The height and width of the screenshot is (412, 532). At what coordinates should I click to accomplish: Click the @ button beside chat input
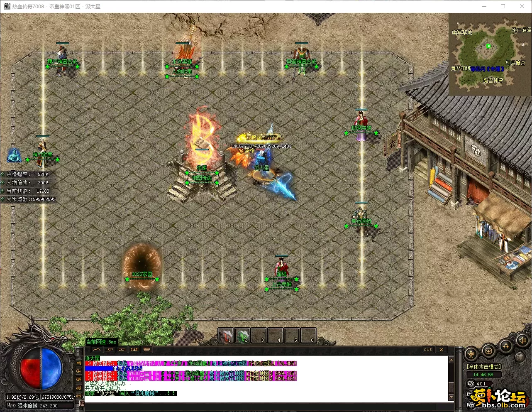82,403
